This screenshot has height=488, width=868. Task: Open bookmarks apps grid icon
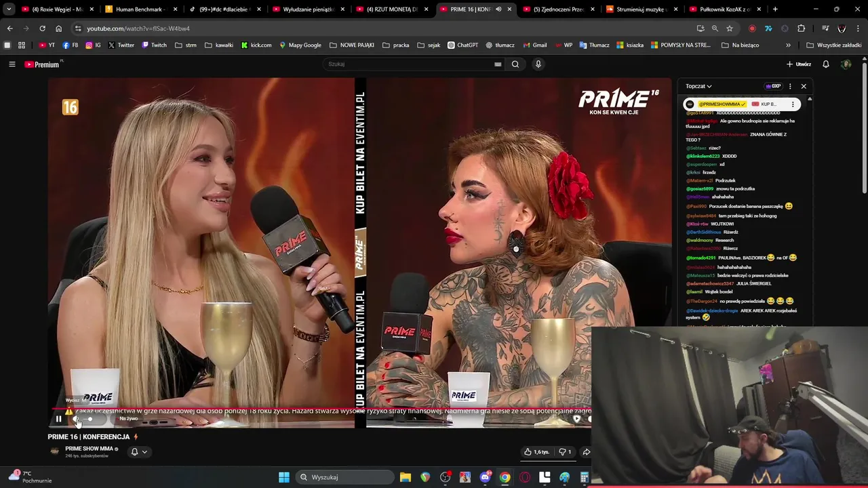click(22, 45)
